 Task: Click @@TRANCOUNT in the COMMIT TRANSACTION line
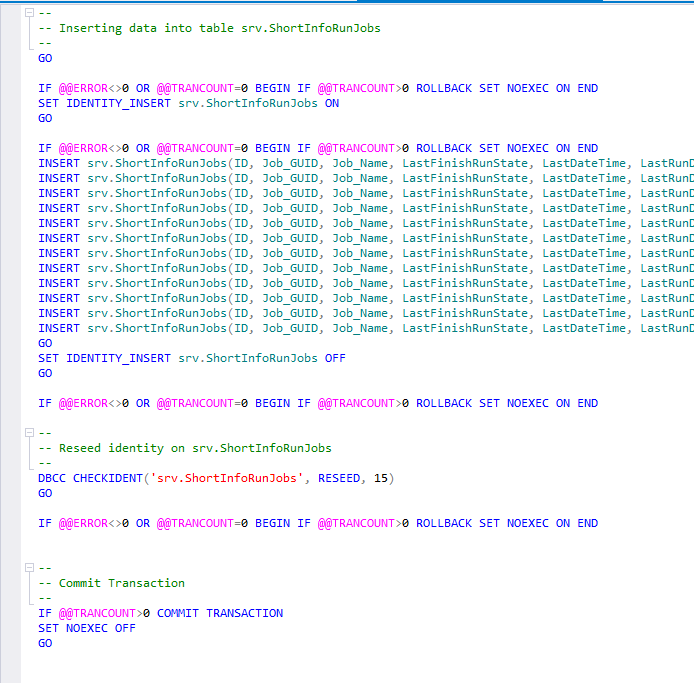coord(97,614)
